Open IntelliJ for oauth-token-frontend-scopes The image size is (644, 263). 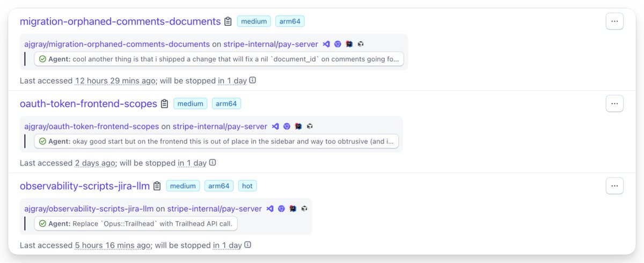coord(298,127)
